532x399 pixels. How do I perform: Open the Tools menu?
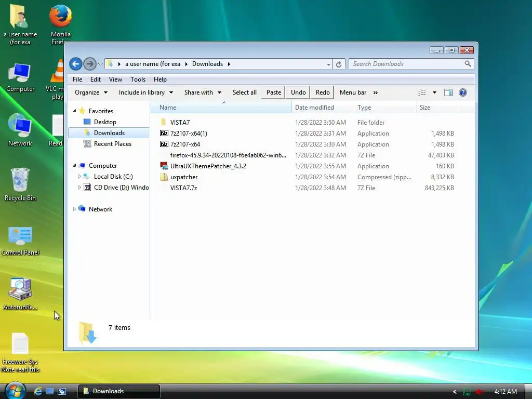138,79
